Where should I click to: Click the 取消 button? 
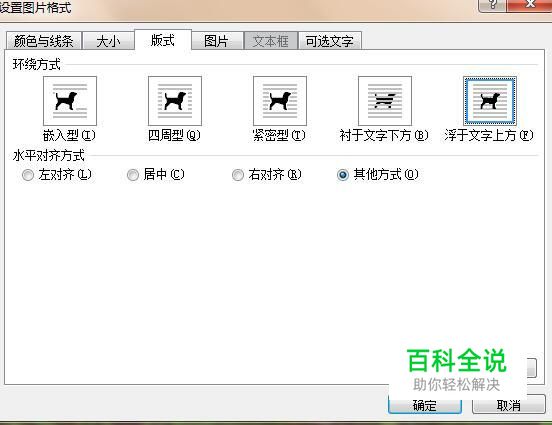[508, 405]
